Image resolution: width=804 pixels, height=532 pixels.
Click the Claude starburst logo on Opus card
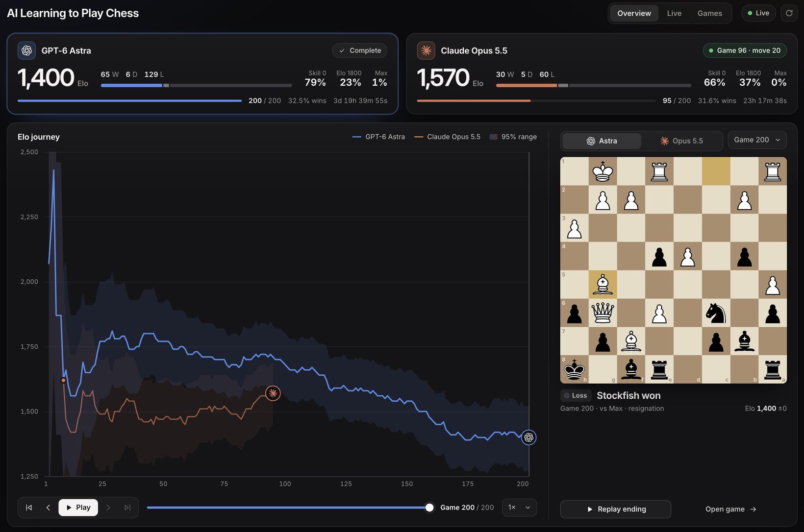pos(426,50)
